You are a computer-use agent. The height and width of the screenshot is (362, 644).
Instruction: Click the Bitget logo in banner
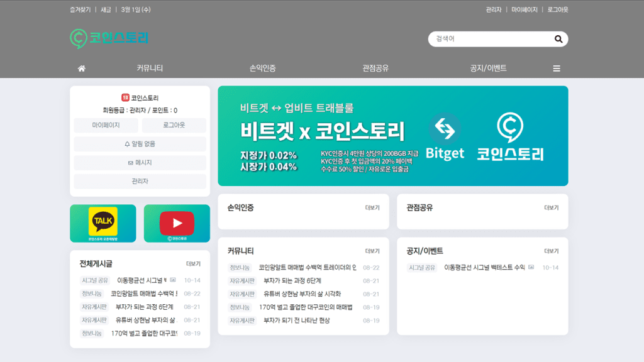coord(445,137)
